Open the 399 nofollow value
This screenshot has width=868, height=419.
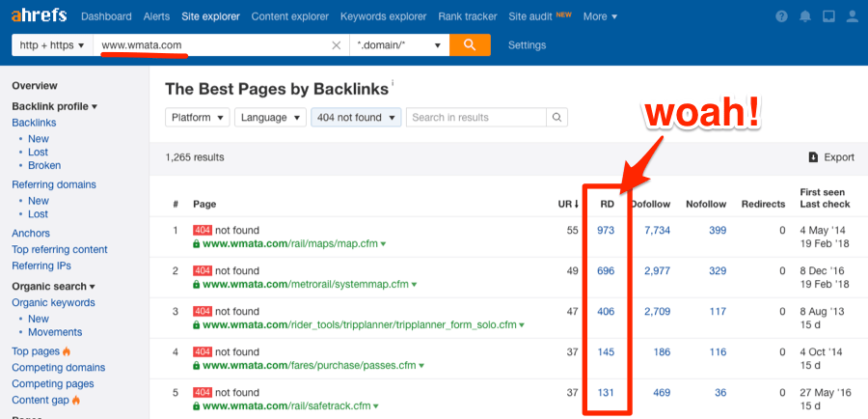tap(718, 230)
